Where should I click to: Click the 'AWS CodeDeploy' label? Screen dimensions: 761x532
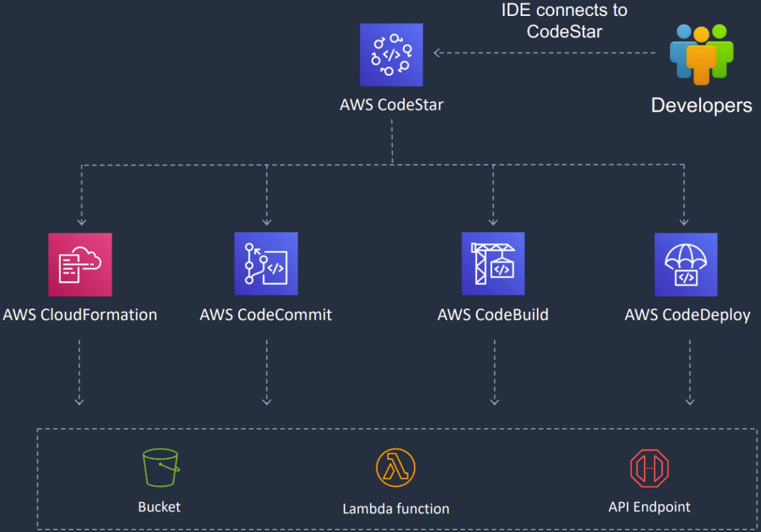click(x=687, y=315)
